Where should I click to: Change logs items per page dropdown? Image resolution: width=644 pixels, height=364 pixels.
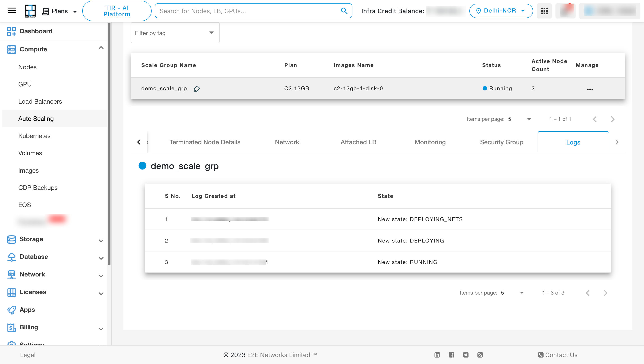513,293
